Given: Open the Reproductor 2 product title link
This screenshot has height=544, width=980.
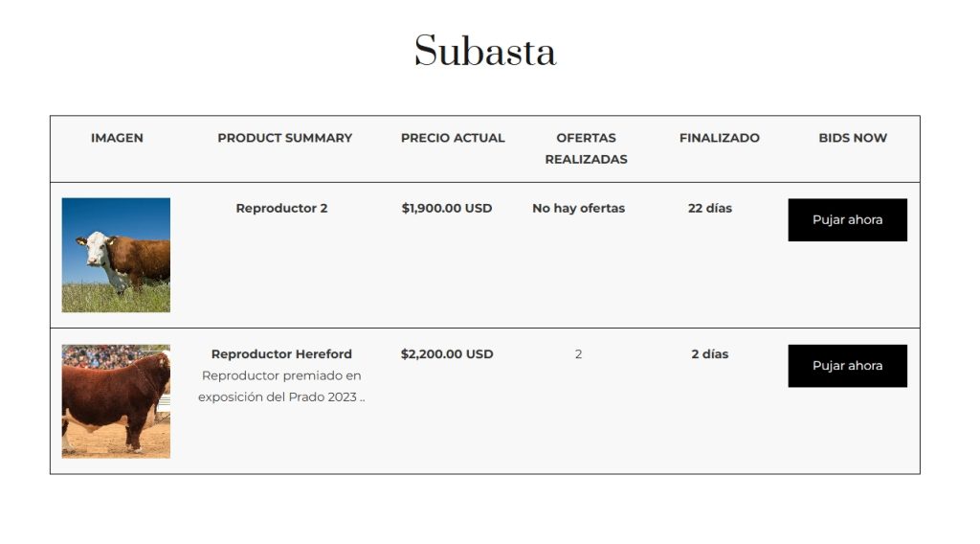Looking at the screenshot, I should click(281, 208).
